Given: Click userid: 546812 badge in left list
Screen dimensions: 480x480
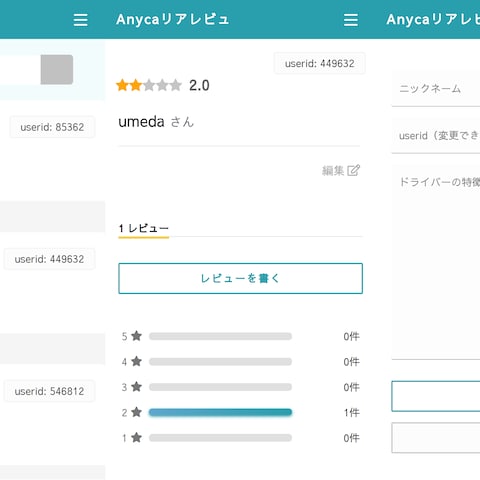Looking at the screenshot, I should tap(49, 391).
